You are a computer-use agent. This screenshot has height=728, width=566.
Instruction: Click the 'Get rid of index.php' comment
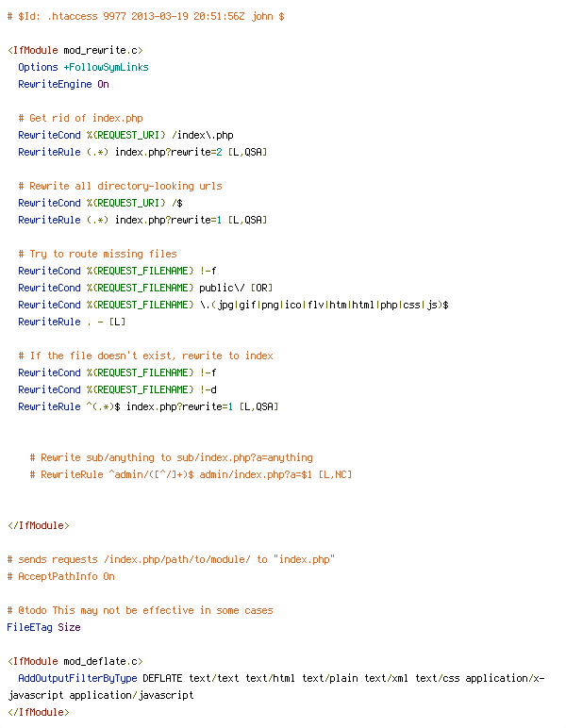click(80, 118)
